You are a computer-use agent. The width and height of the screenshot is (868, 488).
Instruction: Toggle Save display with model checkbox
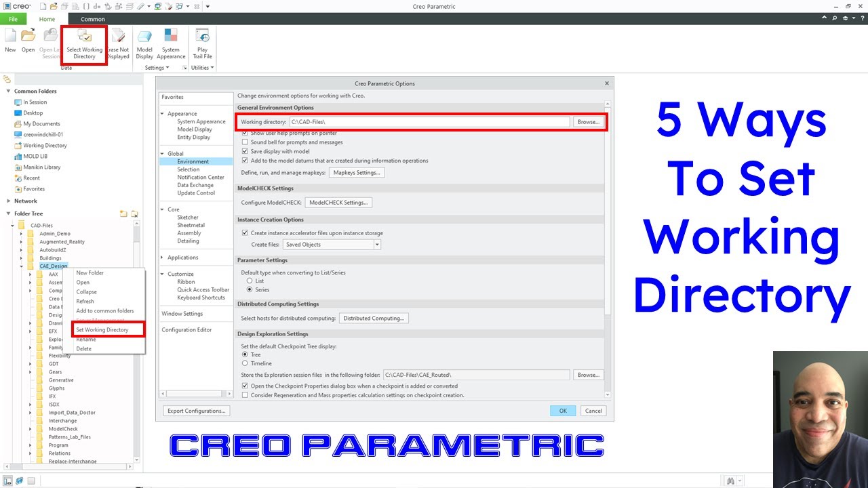[245, 152]
